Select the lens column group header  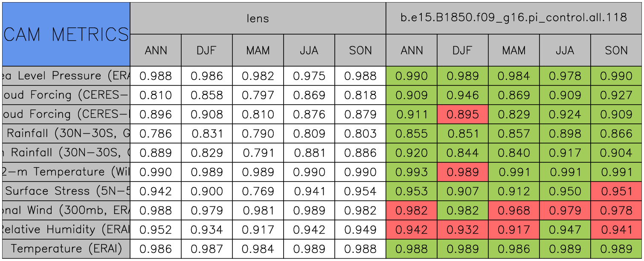[x=258, y=18]
